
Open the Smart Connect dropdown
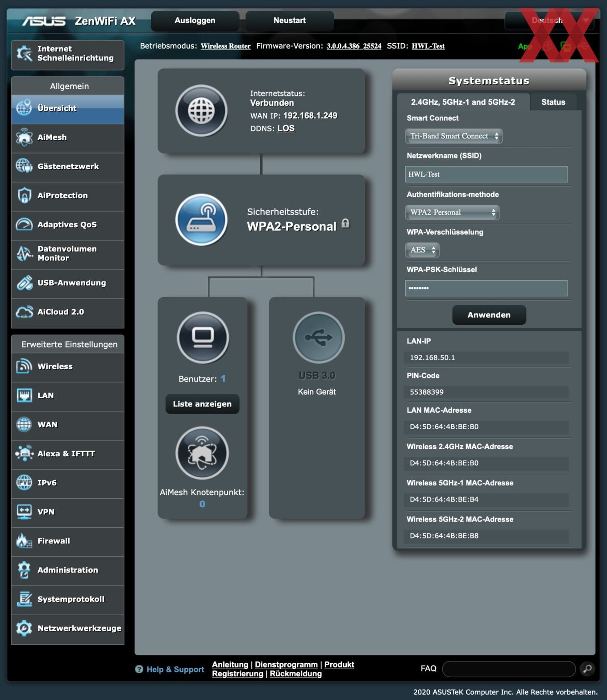pos(453,136)
